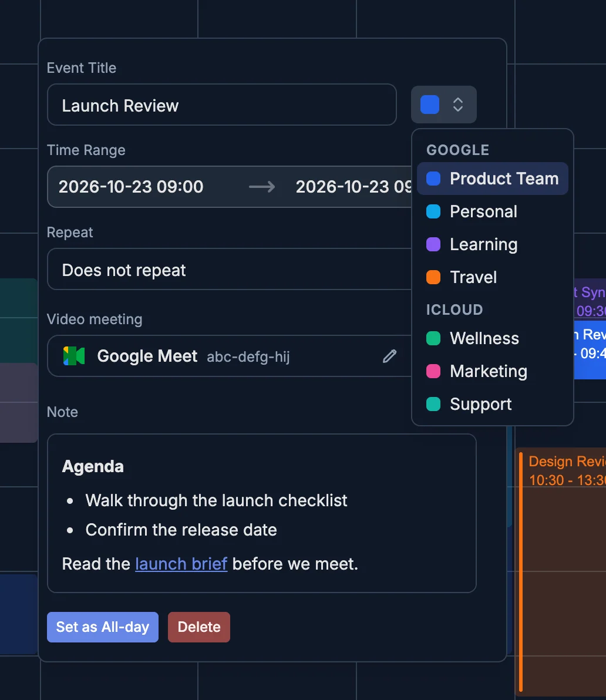Viewport: 606px width, 700px height.
Task: Click the red Delete button
Action: point(199,627)
